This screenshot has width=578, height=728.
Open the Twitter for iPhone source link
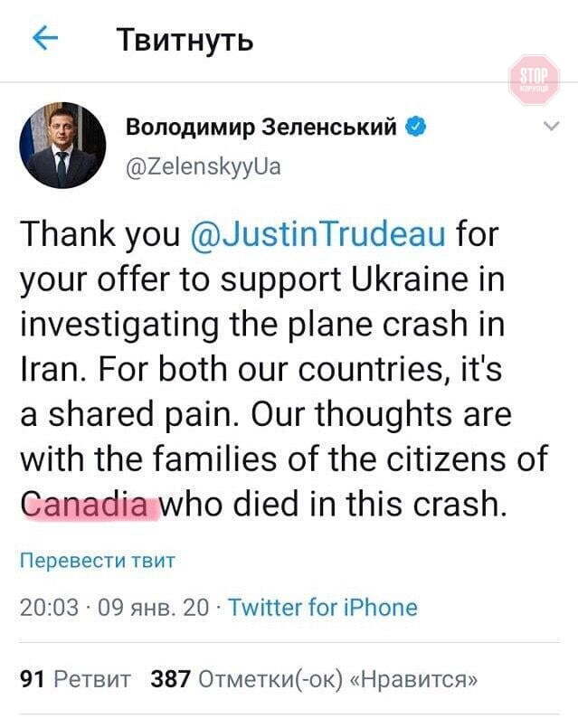pos(323,608)
